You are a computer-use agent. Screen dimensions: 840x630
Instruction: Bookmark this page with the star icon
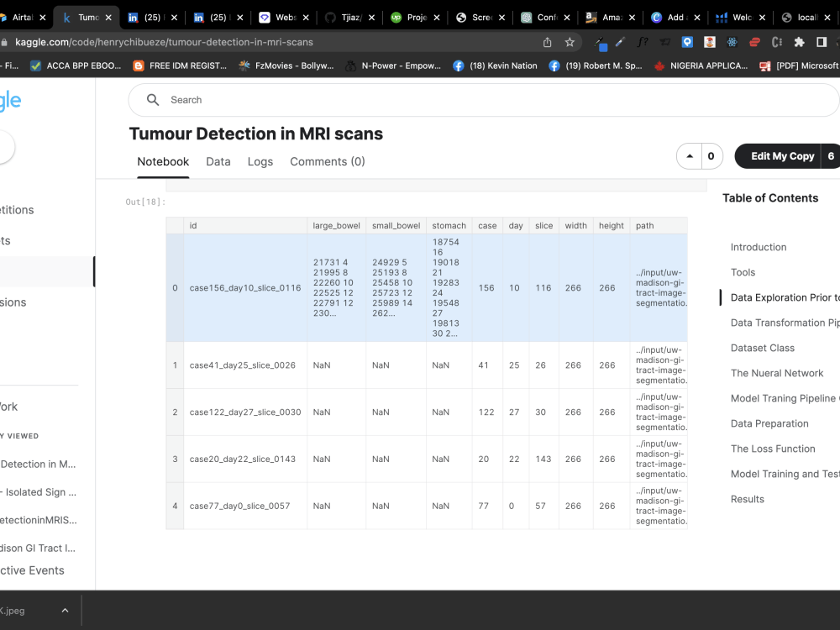point(570,42)
